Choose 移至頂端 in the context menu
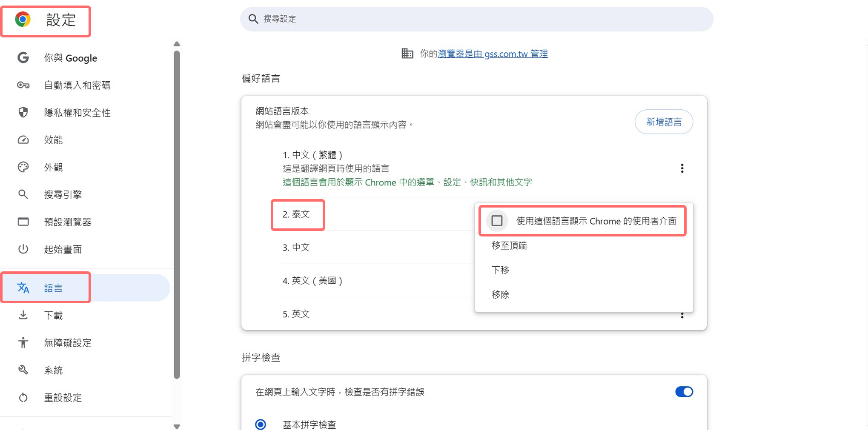868x430 pixels. pos(509,245)
